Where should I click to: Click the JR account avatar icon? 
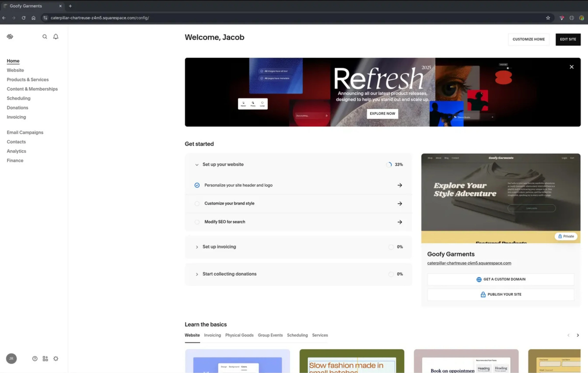click(11, 358)
